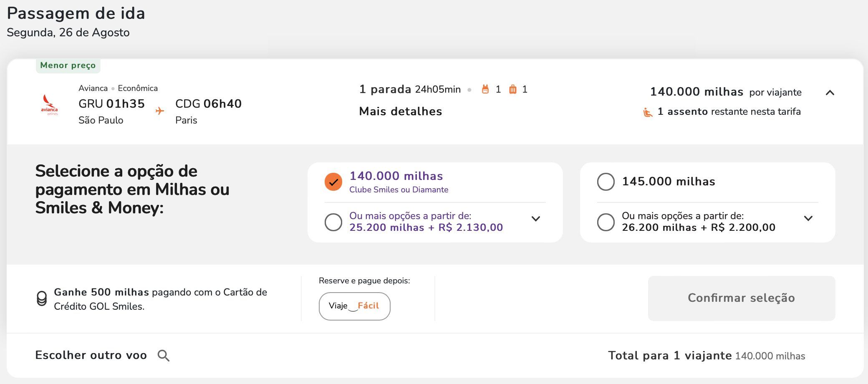
Task: Open Mais detalhes for the flight
Action: coord(401,111)
